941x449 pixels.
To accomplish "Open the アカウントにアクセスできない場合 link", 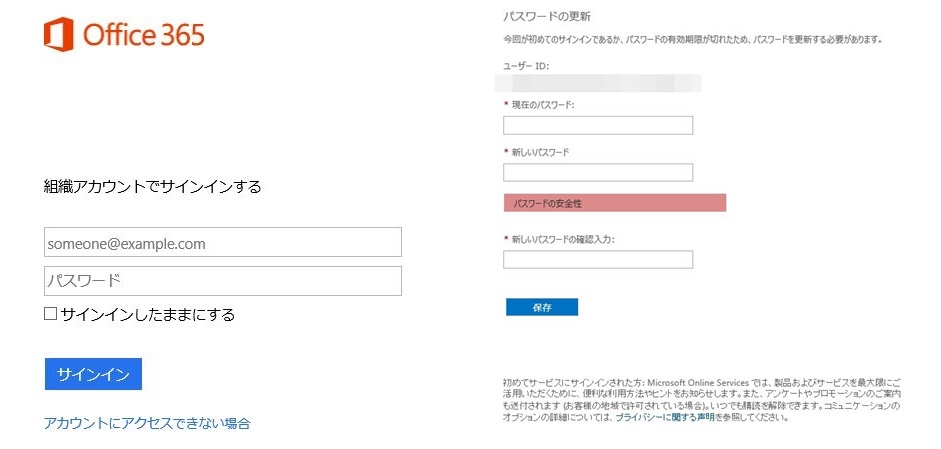I will (x=147, y=423).
